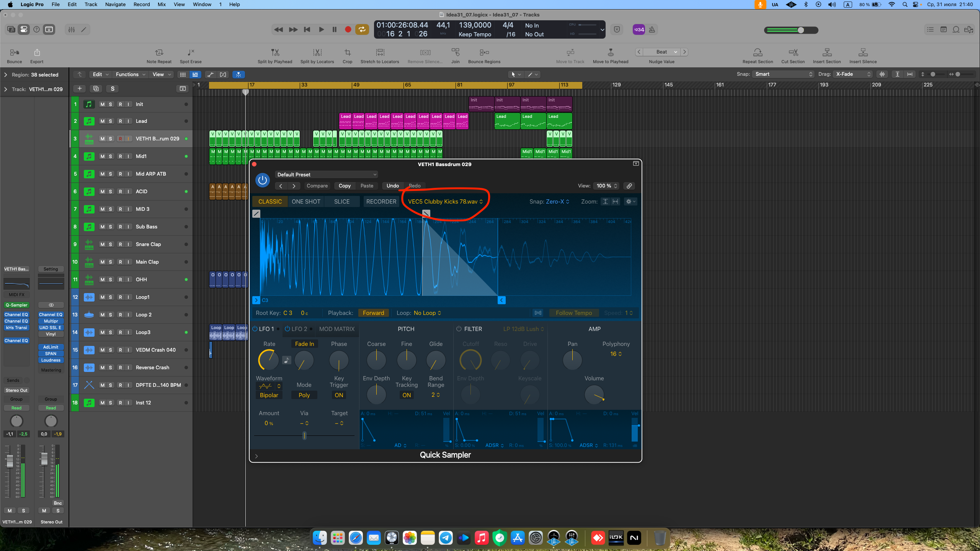
Task: Click the Compare button in plugin header
Action: point(317,186)
